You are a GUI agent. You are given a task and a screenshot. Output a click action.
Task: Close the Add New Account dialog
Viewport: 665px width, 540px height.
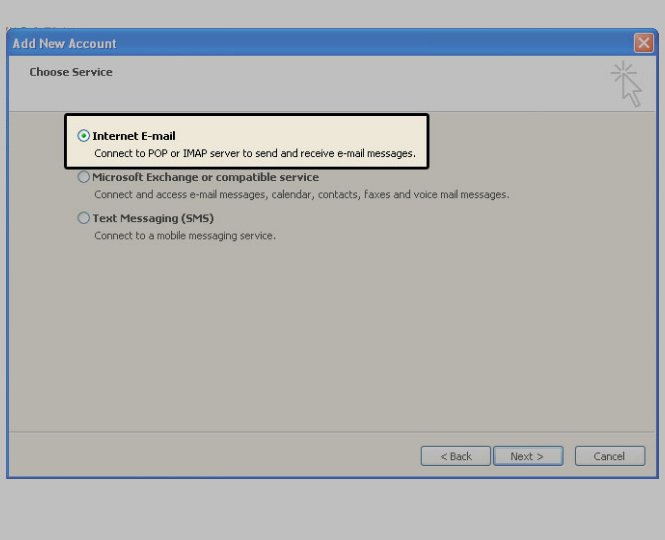point(643,43)
